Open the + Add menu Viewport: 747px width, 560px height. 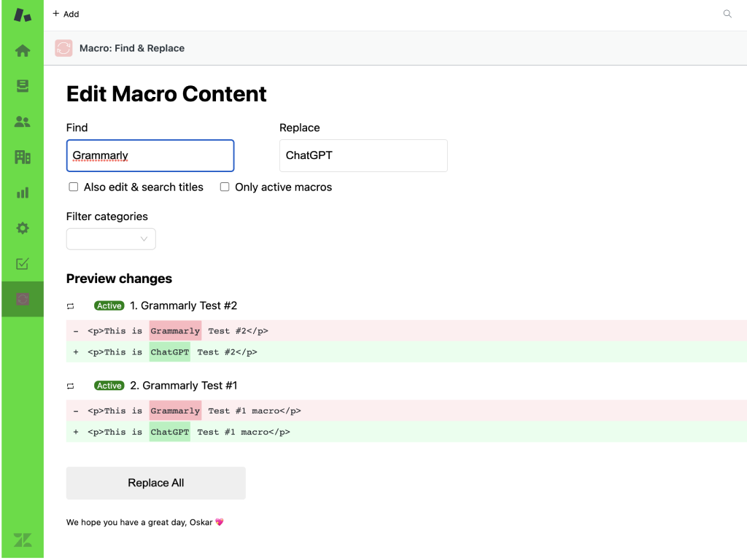click(x=66, y=14)
